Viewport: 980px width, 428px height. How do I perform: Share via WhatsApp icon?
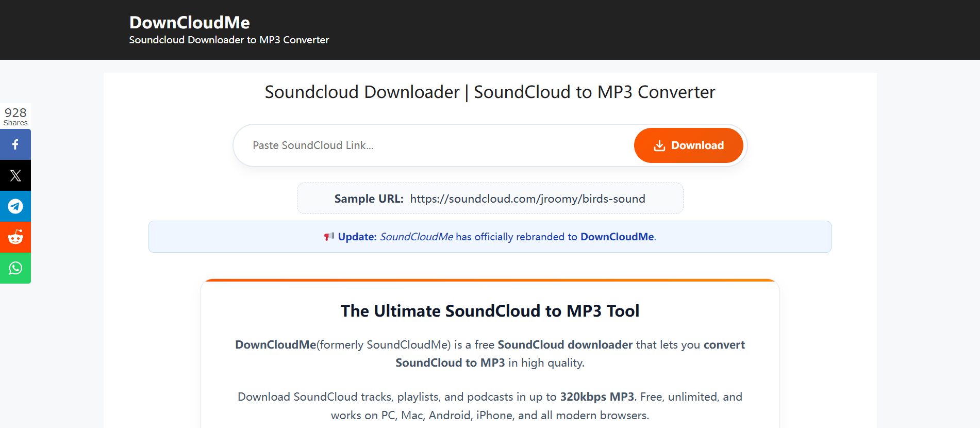click(x=15, y=268)
